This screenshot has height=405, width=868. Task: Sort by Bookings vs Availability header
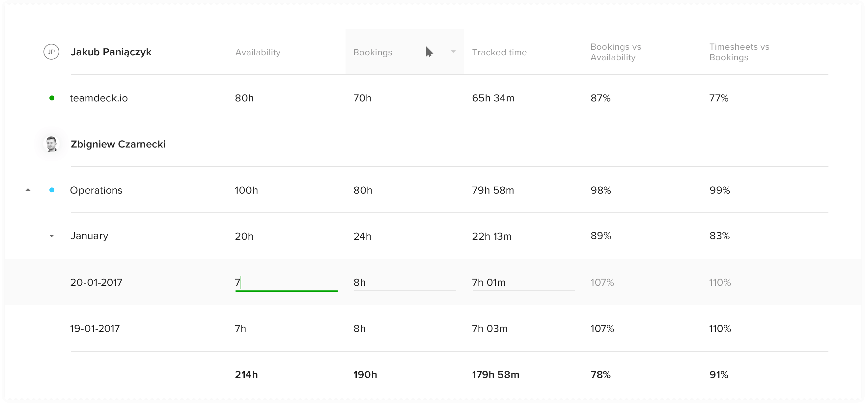click(616, 52)
